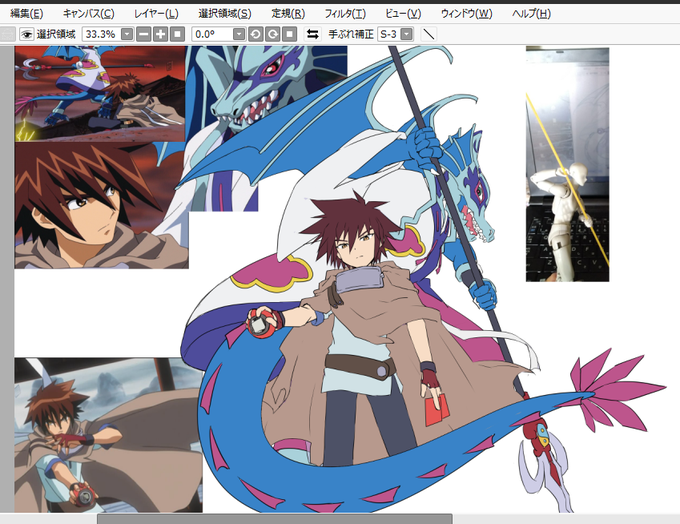
Task: Rotate canvas counterclockwise
Action: pyautogui.click(x=255, y=34)
